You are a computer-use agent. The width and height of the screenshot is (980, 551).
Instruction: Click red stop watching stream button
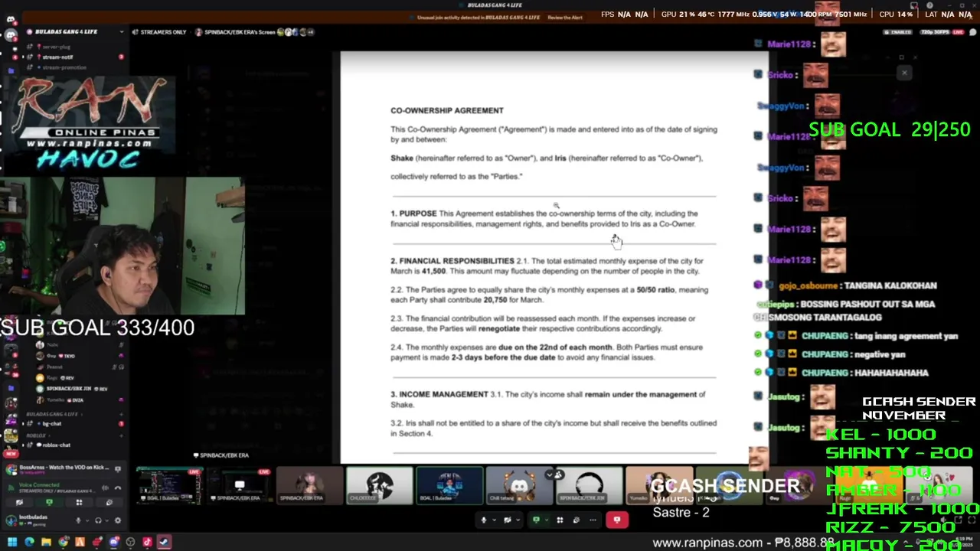(x=617, y=520)
